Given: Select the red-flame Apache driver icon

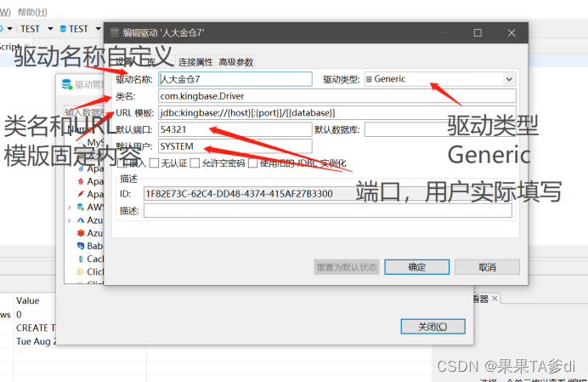Looking at the screenshot, I should (81, 181).
